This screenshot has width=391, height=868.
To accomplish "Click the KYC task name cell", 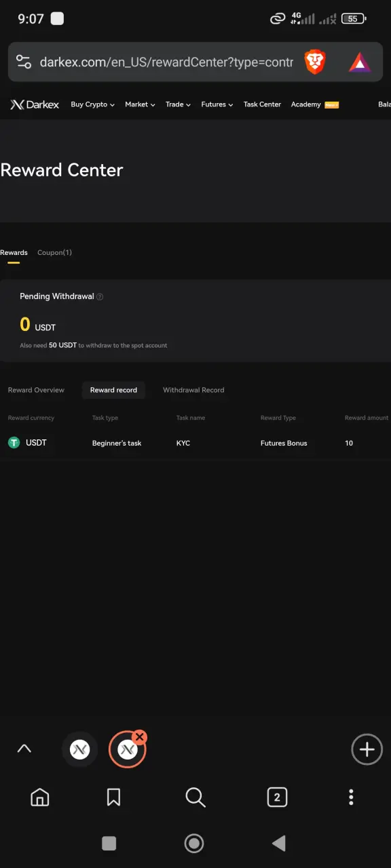I will pos(183,443).
